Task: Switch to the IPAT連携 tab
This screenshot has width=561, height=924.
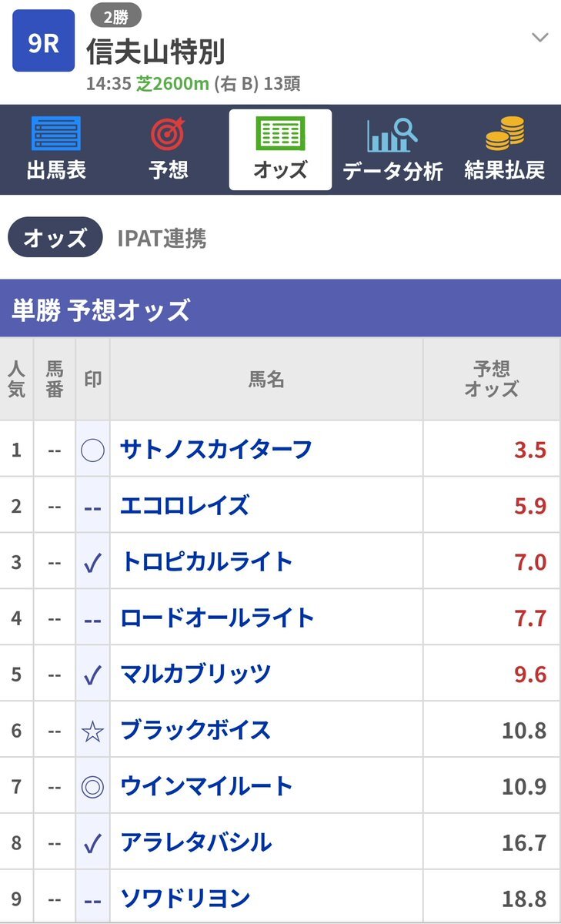Action: click(162, 238)
